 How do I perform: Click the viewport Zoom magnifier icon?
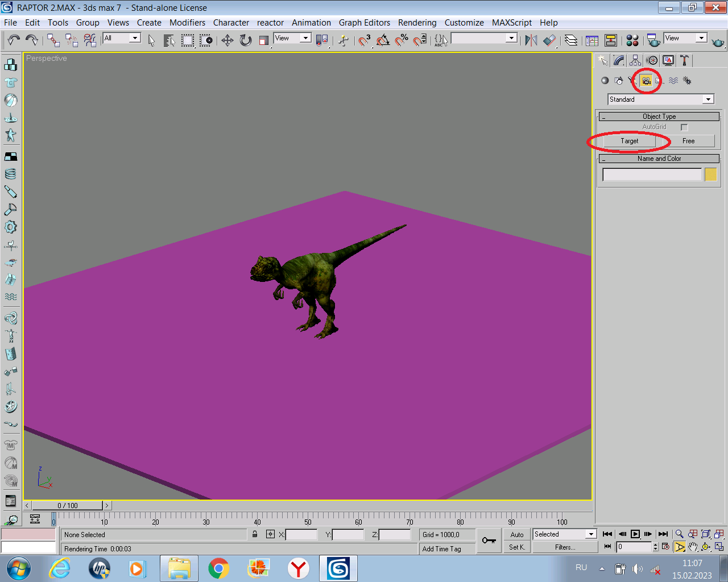pos(679,534)
